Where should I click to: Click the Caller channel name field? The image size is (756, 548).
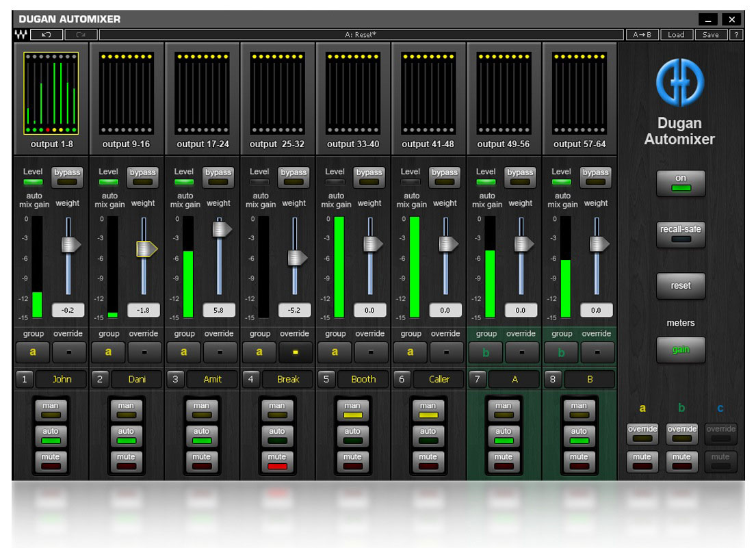[439, 379]
